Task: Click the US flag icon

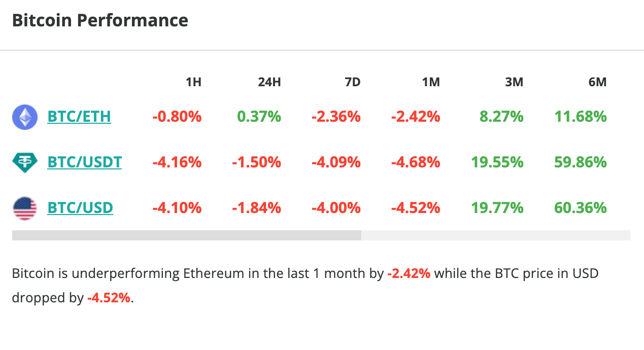Action: [25, 208]
